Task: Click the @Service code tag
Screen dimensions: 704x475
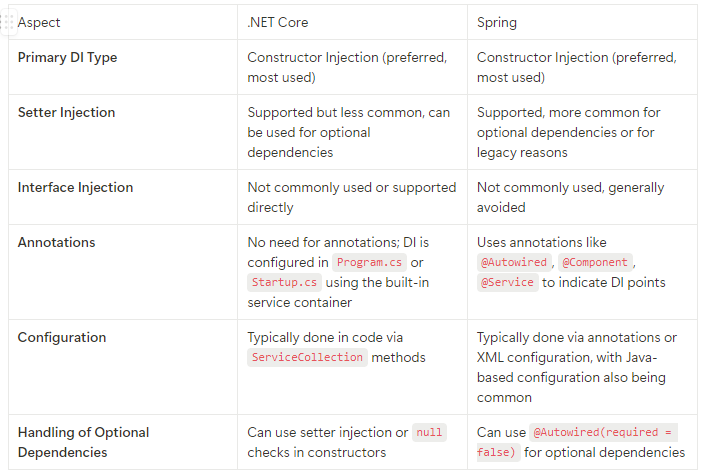Action: 507,282
